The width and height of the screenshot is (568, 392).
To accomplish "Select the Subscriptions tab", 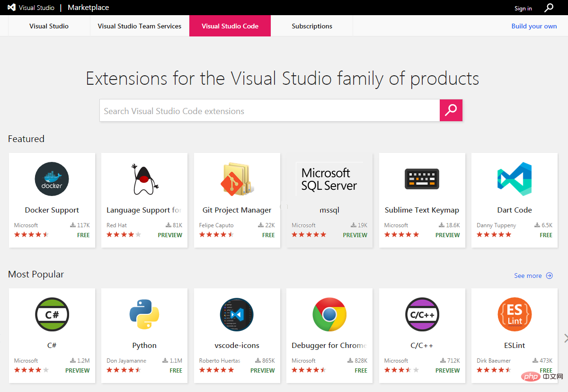I will [x=312, y=26].
